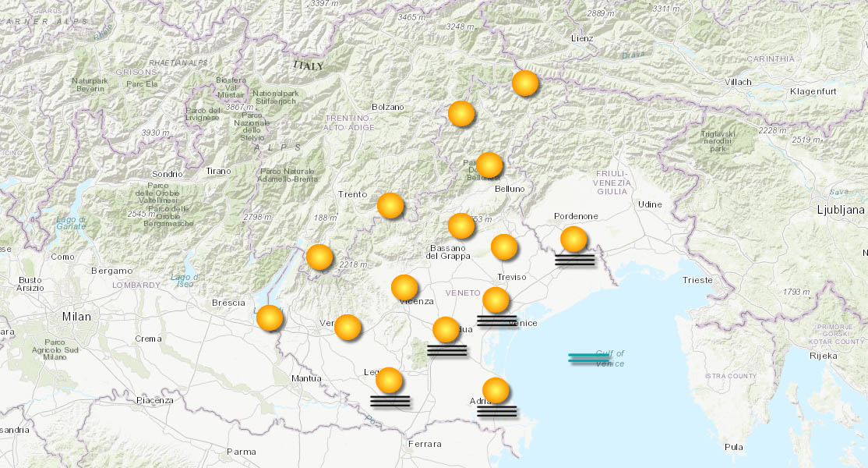Select the sun symbol over Belluno
868x468 pixels.
(x=489, y=165)
